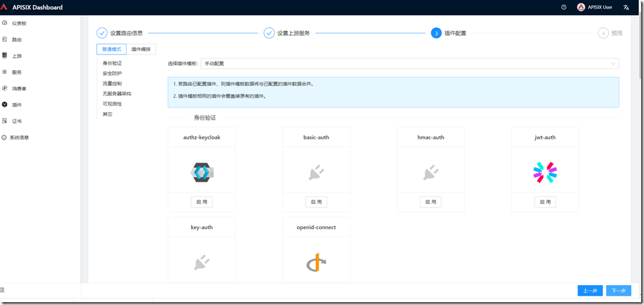
Task: Enable the hmac-auth plugin with 启用
Action: [x=431, y=202]
